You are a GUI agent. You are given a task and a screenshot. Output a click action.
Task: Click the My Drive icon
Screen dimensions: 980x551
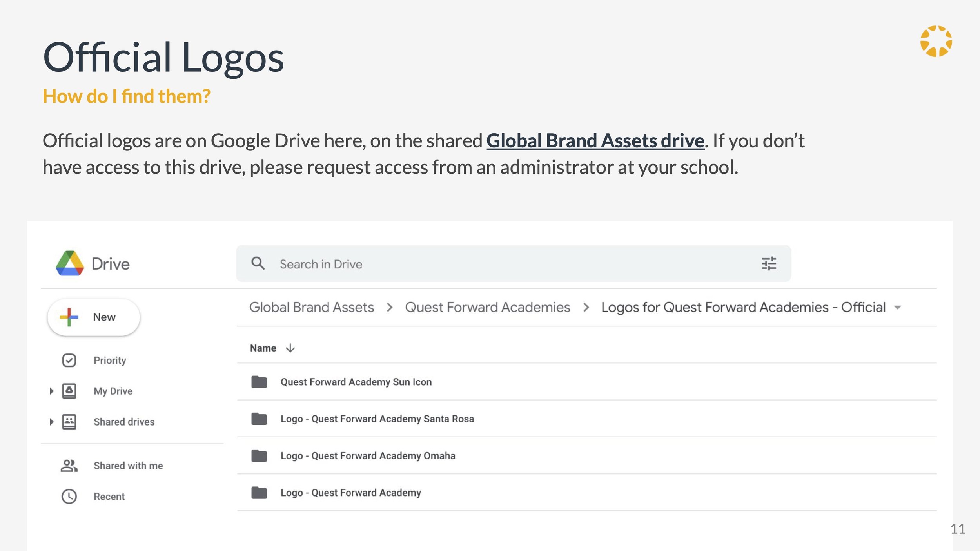click(x=69, y=391)
